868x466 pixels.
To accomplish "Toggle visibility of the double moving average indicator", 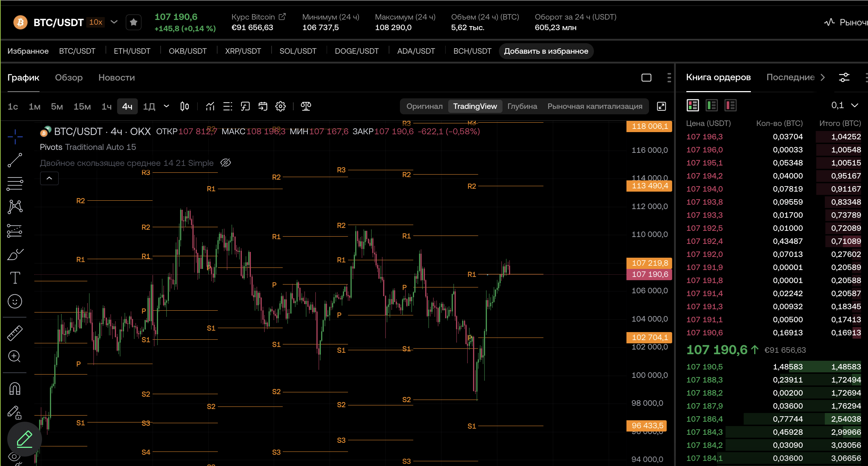I will pos(226,163).
